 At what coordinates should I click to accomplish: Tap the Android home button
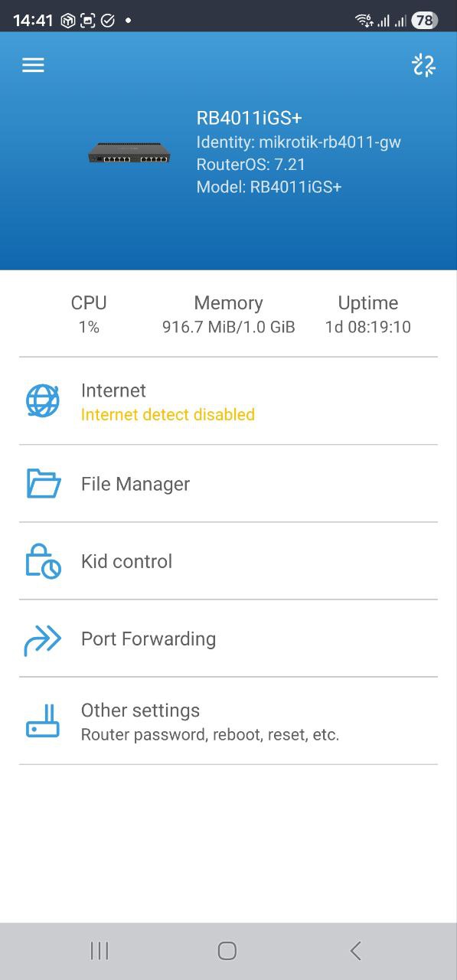tap(227, 949)
